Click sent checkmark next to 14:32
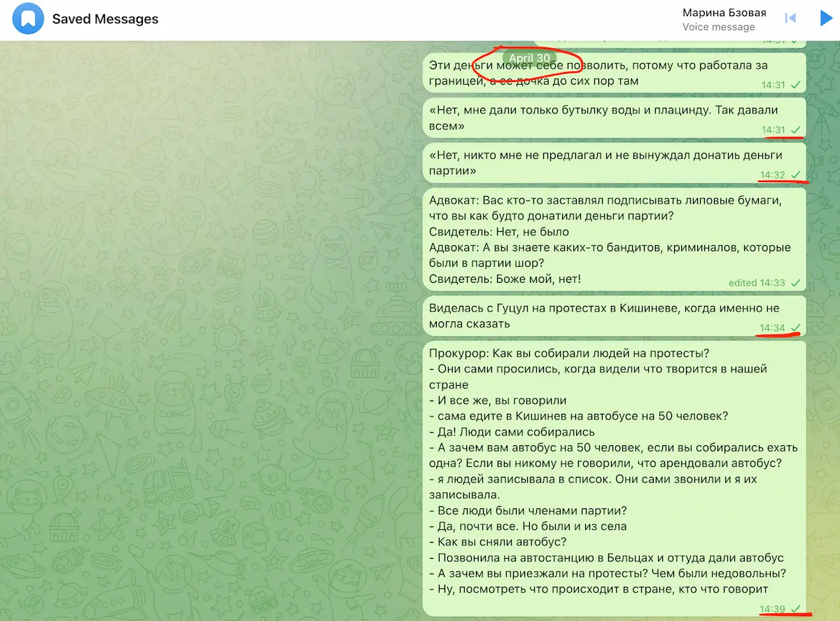Screen dimensions: 840x621 [x=795, y=174]
